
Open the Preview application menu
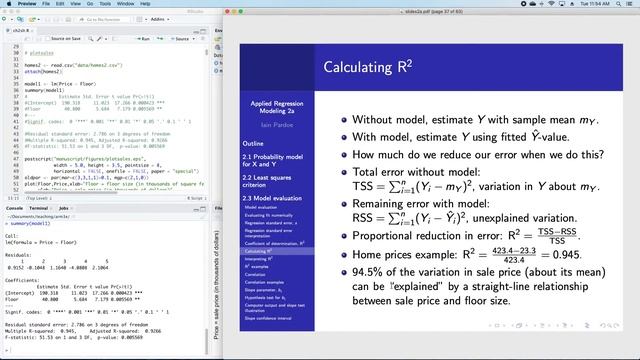pos(27,4)
